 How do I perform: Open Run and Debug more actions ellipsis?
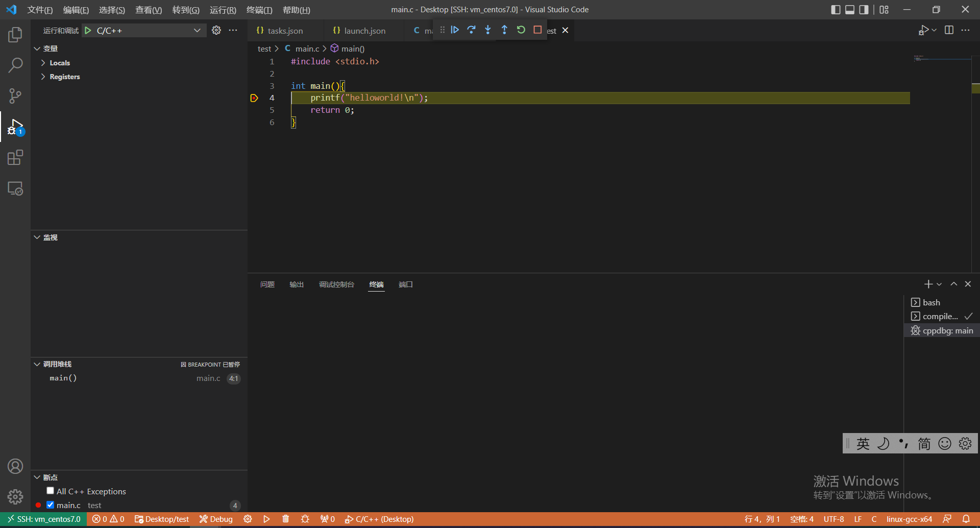pos(233,31)
